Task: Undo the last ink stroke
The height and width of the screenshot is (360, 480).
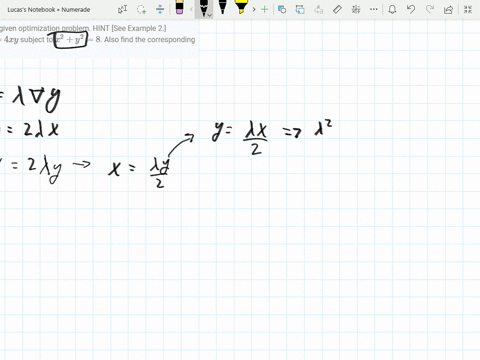Action: pyautogui.click(x=411, y=9)
